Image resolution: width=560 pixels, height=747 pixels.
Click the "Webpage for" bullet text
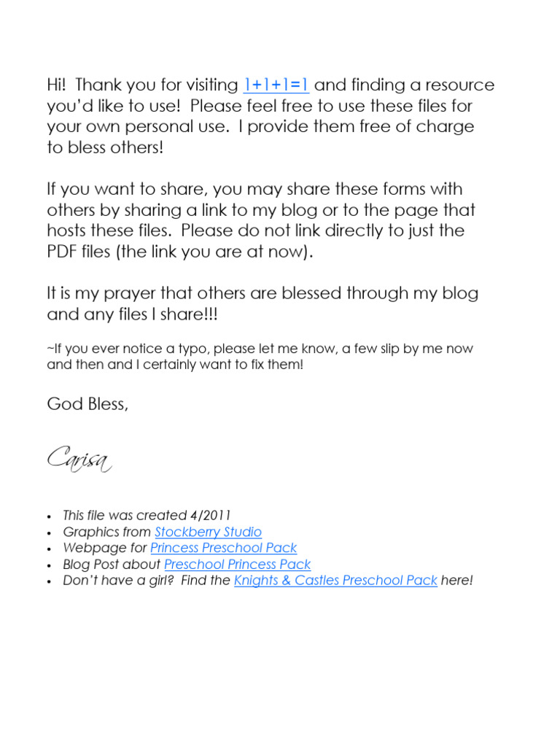105,549
